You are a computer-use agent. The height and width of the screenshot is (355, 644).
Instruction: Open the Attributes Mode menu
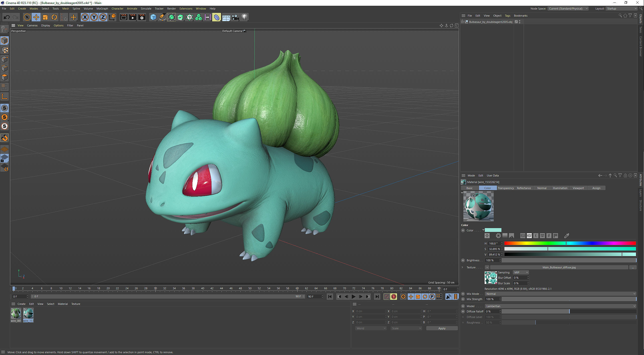point(471,175)
